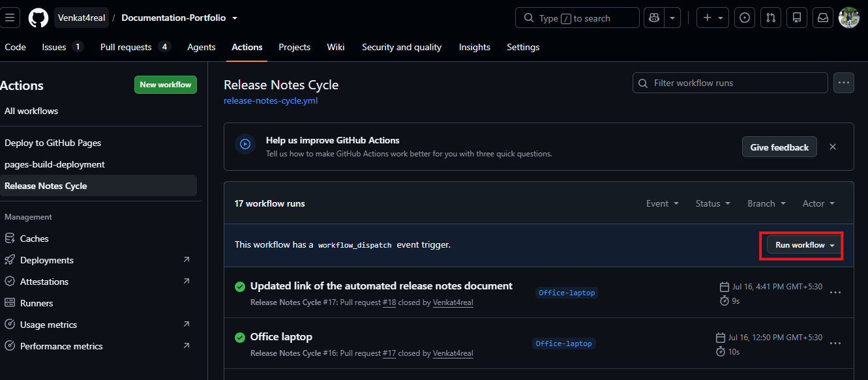Screen dimensions: 868x380
Task: Click success check icon of Updated link run
Action: click(240, 287)
